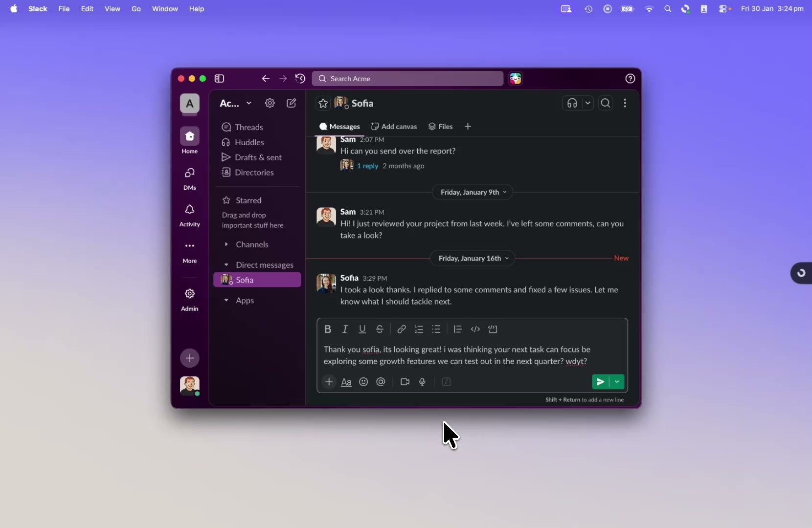Toggle the sidebar visibility
This screenshot has height=528, width=812.
click(220, 79)
